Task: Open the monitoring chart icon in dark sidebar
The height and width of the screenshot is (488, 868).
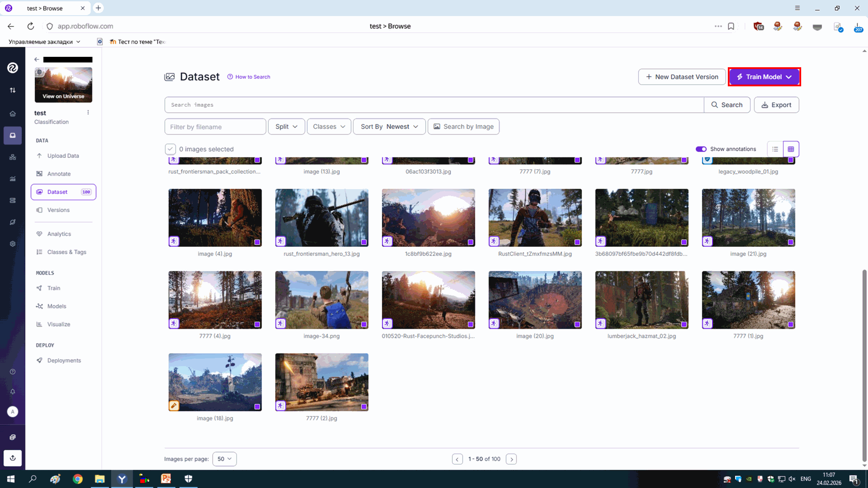Action: [13, 179]
